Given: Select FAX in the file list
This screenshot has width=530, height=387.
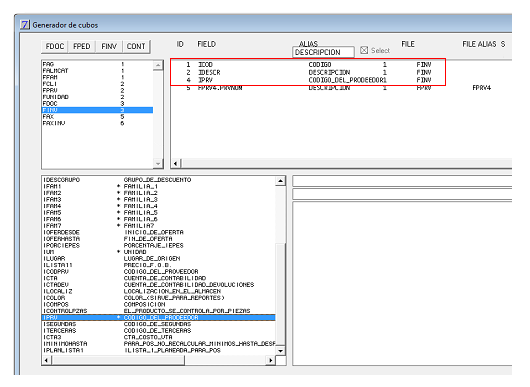Looking at the screenshot, I should pos(97,116).
